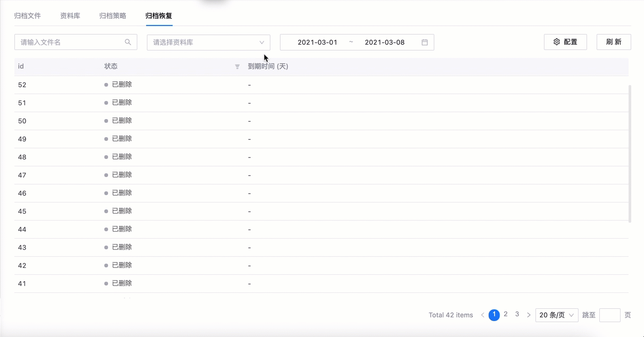Go to next page using right arrow

(529, 315)
